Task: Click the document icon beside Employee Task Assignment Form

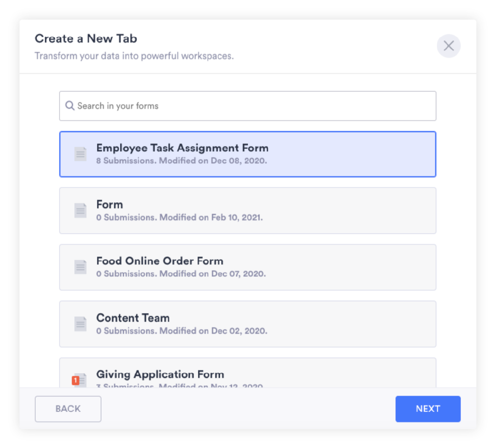Action: pyautogui.click(x=80, y=154)
